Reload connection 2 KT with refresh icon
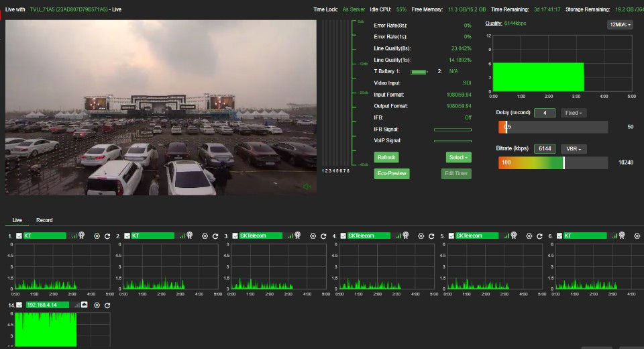Viewport: 644px width, 349px height. pyautogui.click(x=215, y=236)
